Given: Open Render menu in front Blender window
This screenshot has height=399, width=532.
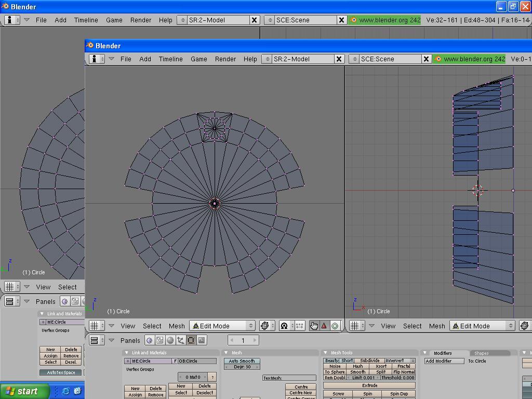Looking at the screenshot, I should (225, 59).
